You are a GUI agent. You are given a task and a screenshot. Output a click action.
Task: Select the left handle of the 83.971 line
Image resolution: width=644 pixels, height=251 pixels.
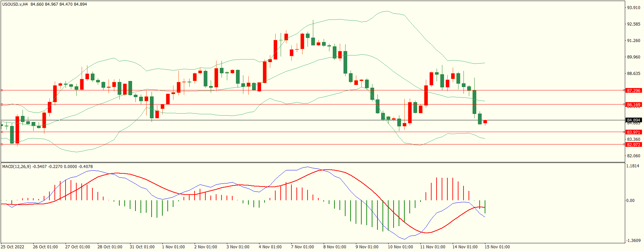(2, 132)
